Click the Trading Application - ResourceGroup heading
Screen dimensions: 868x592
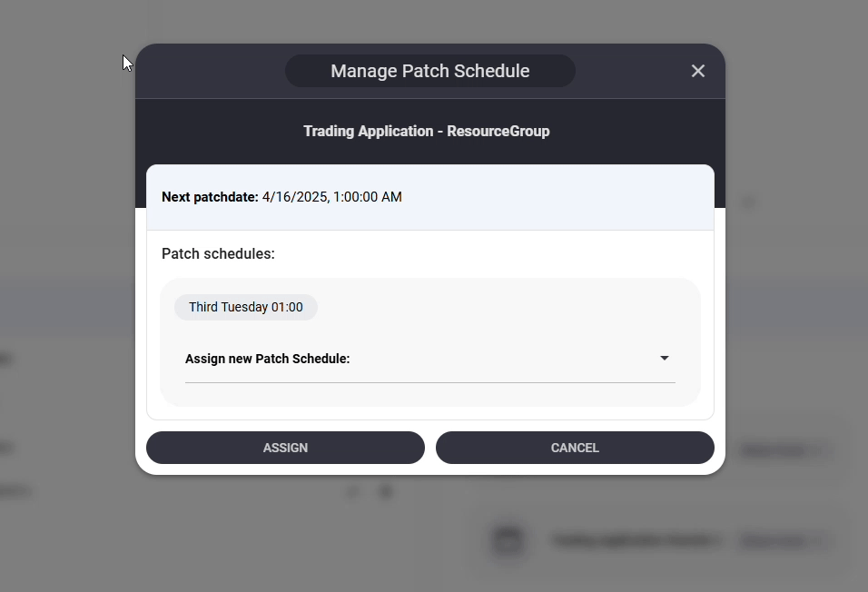(x=427, y=131)
